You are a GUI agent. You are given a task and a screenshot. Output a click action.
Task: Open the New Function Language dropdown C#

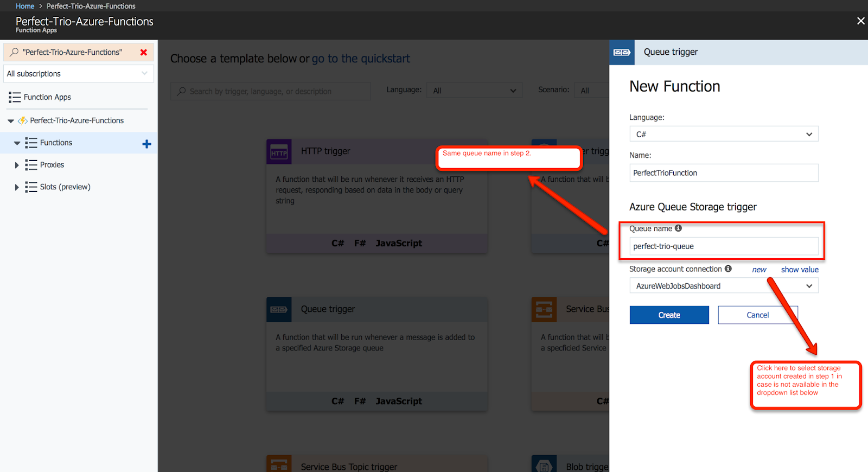click(x=724, y=134)
